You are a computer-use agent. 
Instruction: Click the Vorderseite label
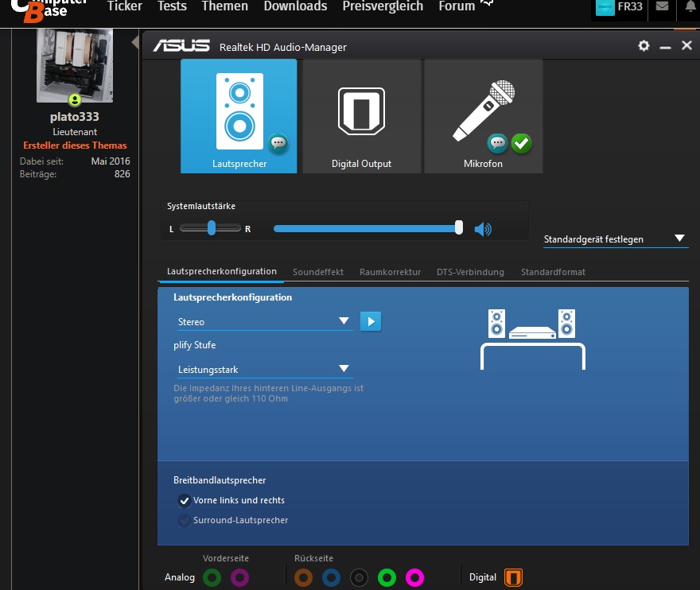(x=225, y=558)
